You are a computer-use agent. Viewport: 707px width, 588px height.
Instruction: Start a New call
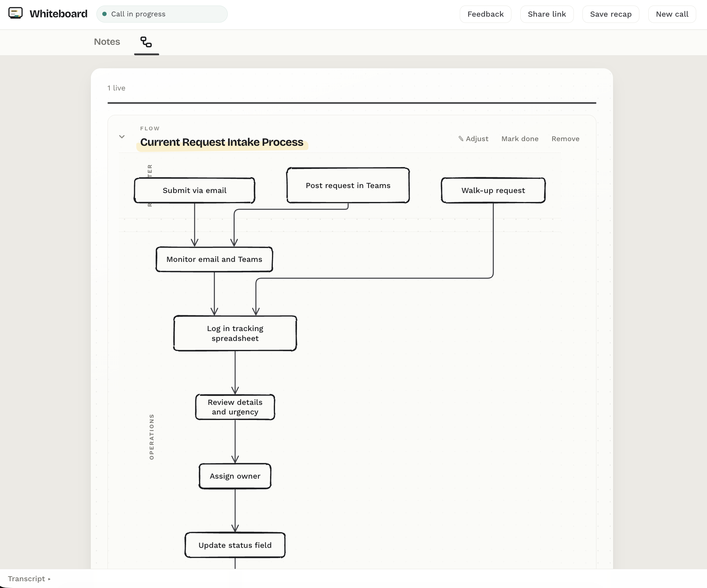pyautogui.click(x=672, y=14)
